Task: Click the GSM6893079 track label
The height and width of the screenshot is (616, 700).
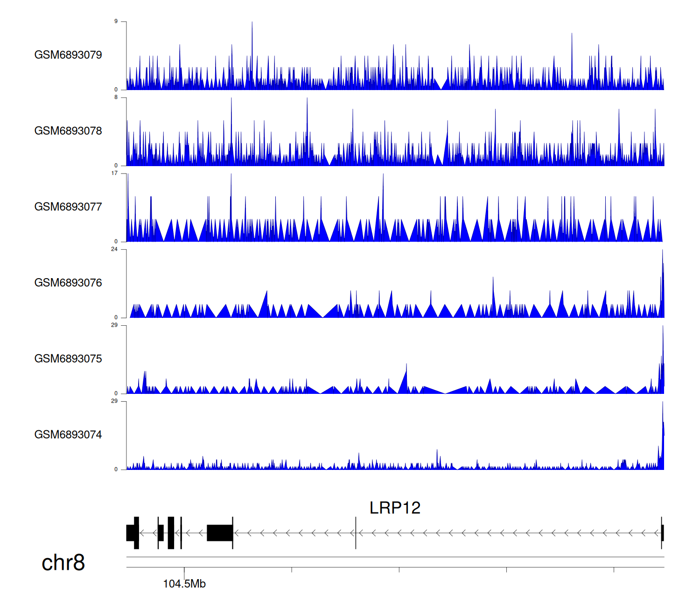Action: (x=68, y=55)
